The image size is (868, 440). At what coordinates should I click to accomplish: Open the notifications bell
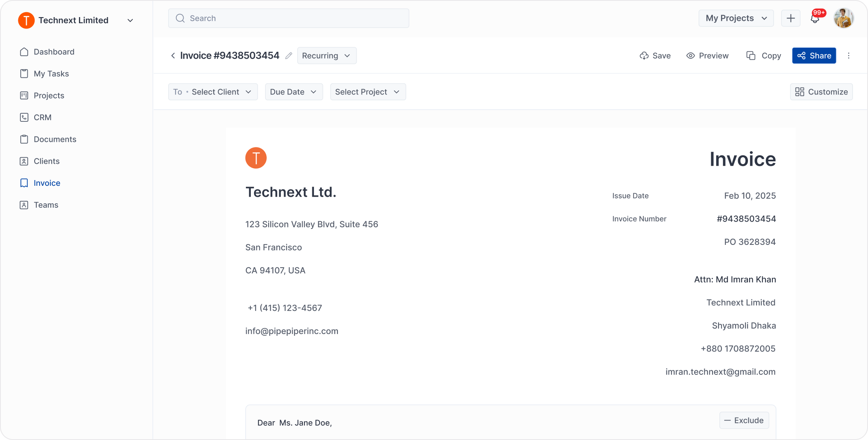[815, 19]
